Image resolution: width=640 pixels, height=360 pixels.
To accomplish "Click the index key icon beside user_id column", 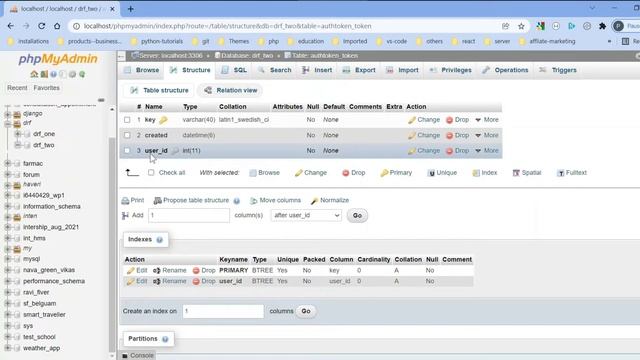I will coord(175,151).
